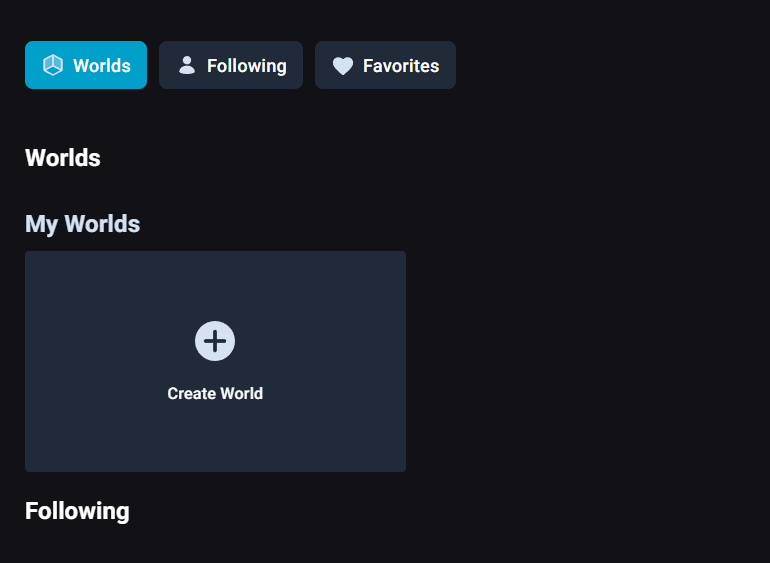Click the person icon on Following tab
Image resolution: width=770 pixels, height=563 pixels.
(x=187, y=65)
